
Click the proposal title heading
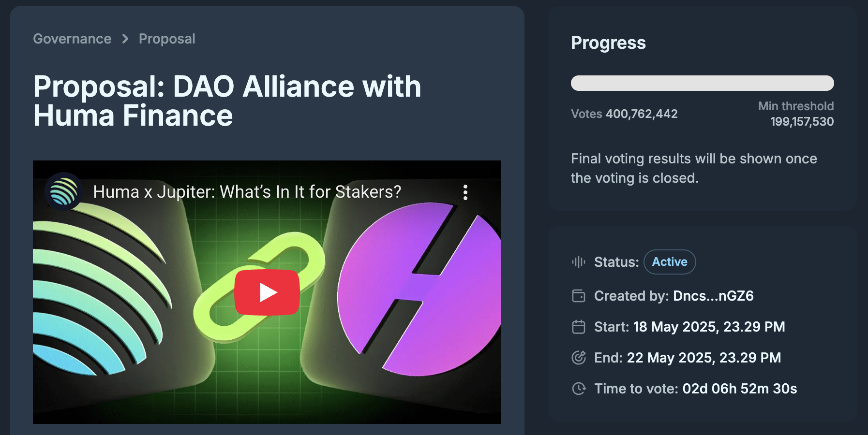pos(227,101)
